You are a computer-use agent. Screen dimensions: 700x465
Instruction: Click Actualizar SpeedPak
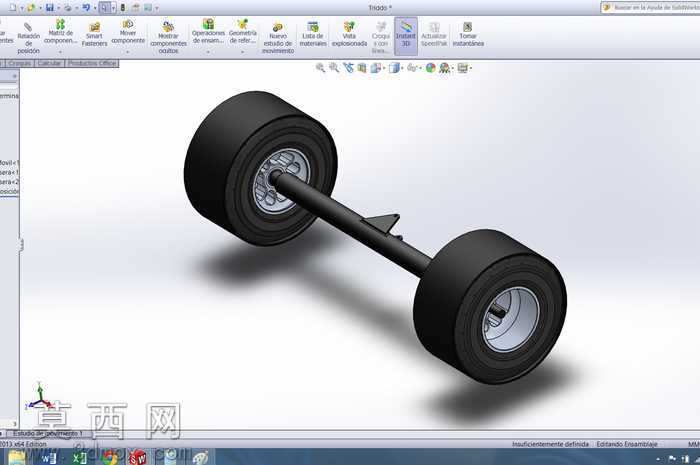pos(434,34)
